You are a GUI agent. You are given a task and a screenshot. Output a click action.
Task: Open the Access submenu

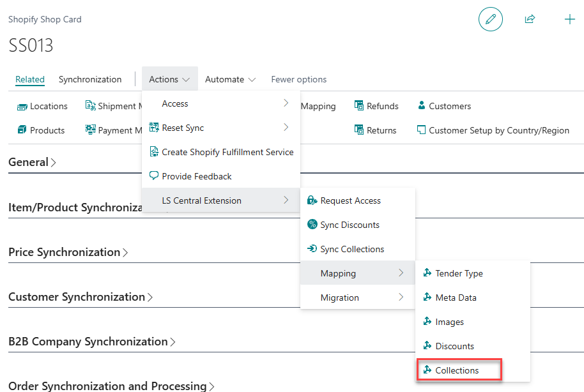pyautogui.click(x=221, y=103)
